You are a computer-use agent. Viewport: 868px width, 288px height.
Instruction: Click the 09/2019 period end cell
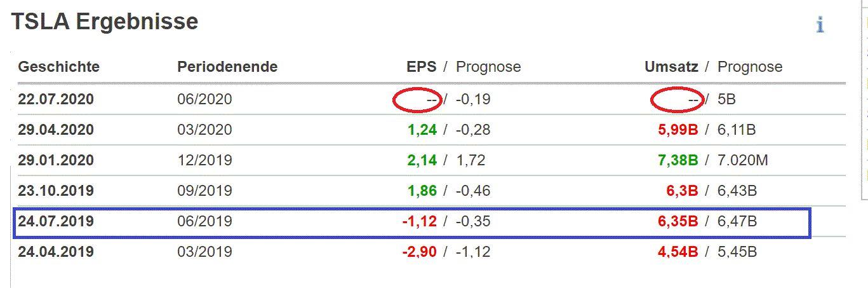pyautogui.click(x=204, y=191)
